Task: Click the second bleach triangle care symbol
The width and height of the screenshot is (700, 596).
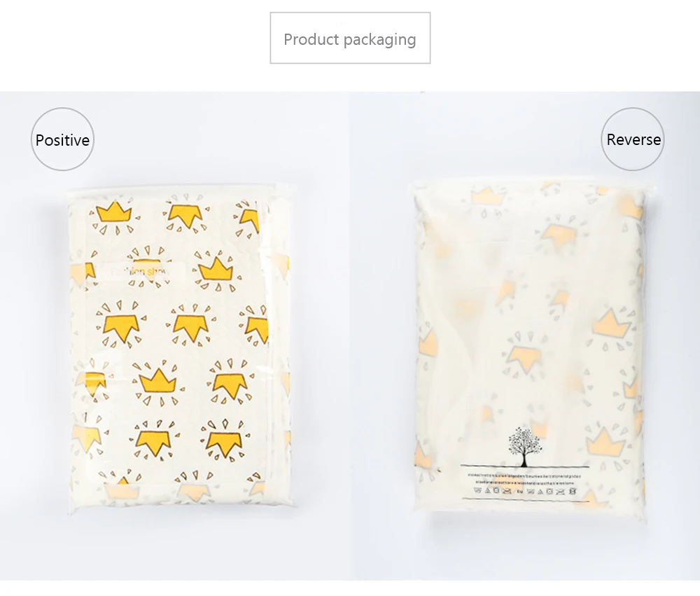Action: point(540,492)
